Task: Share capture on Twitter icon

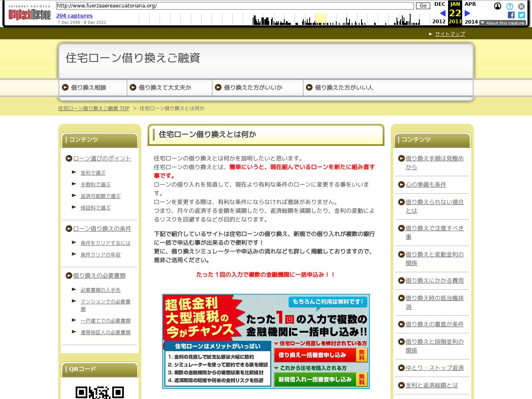Action: pos(522,15)
